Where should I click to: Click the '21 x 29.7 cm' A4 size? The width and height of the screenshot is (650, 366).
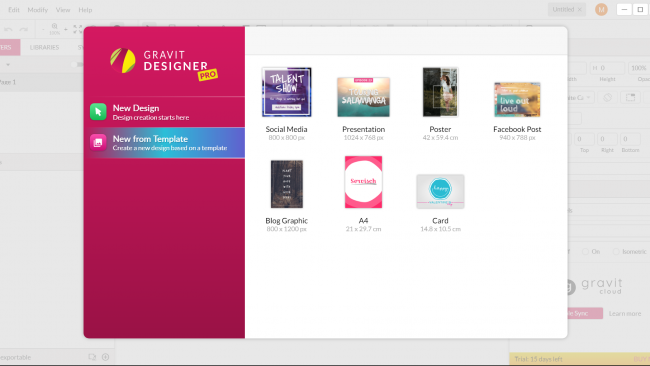(x=364, y=229)
